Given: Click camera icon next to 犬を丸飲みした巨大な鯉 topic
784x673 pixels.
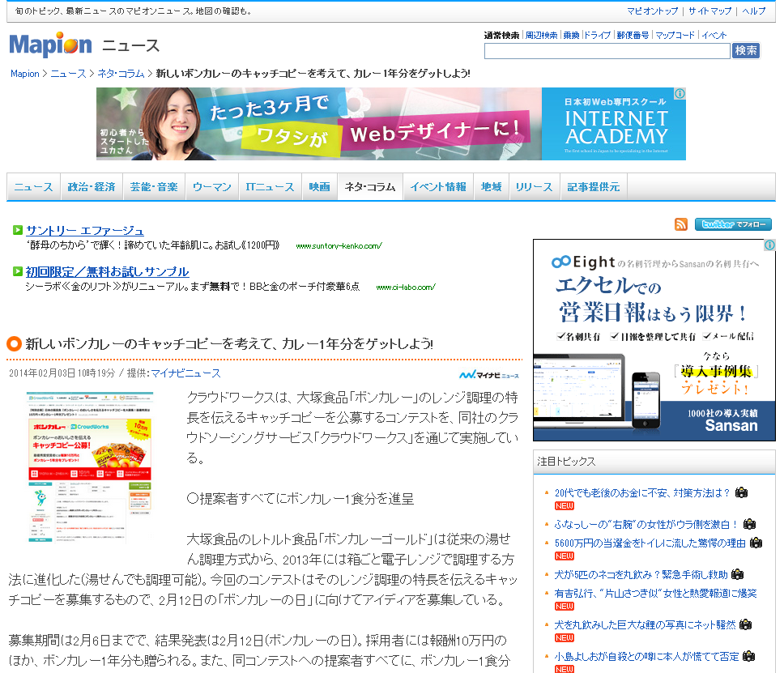Looking at the screenshot, I should pyautogui.click(x=745, y=624).
